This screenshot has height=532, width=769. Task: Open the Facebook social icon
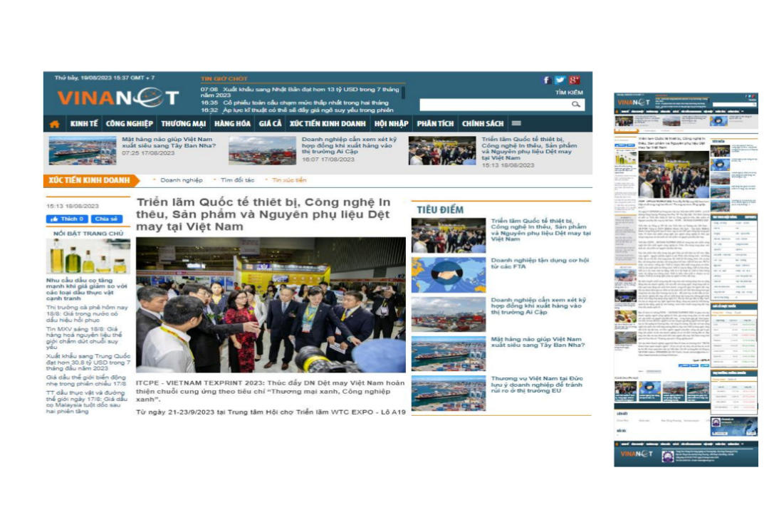547,80
